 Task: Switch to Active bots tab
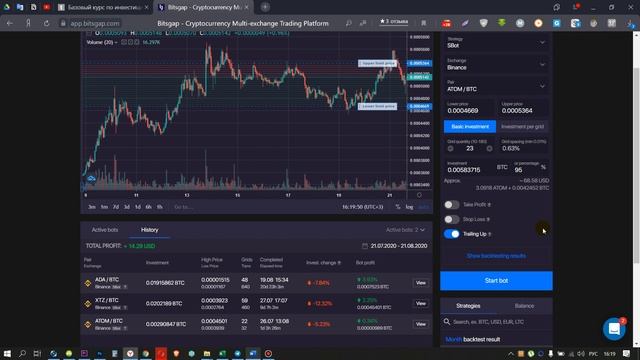(x=105, y=230)
